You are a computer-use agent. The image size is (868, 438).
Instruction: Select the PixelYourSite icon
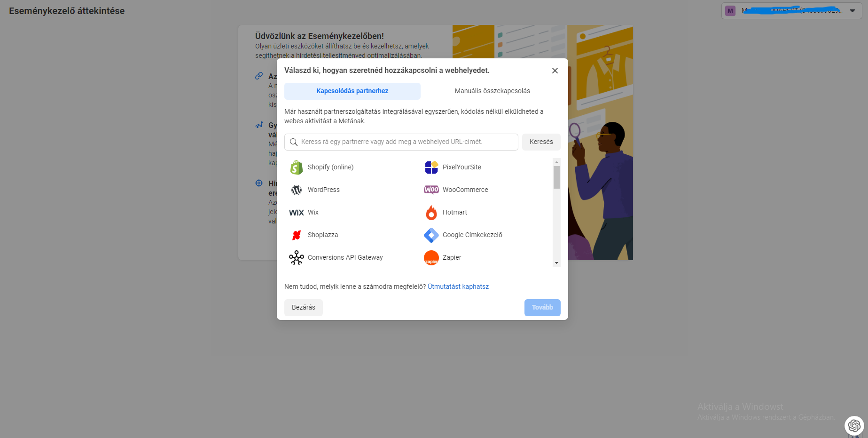point(431,167)
